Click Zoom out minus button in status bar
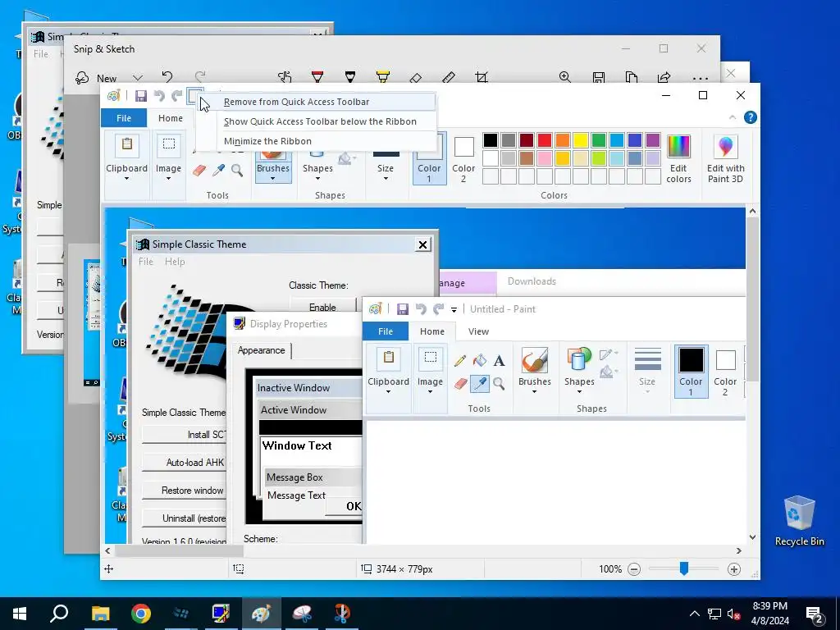This screenshot has width=840, height=630. pos(634,569)
